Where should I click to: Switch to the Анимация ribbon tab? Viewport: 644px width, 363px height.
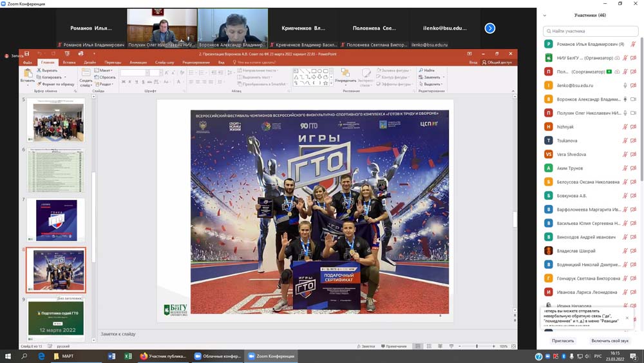point(138,63)
